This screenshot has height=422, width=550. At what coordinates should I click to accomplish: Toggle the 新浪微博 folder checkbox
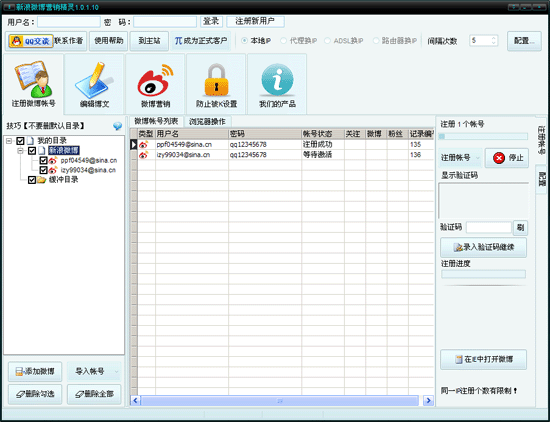coord(32,151)
